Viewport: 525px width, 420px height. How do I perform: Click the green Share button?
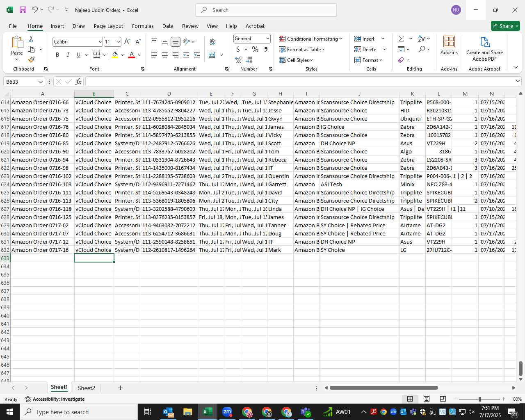point(505,26)
